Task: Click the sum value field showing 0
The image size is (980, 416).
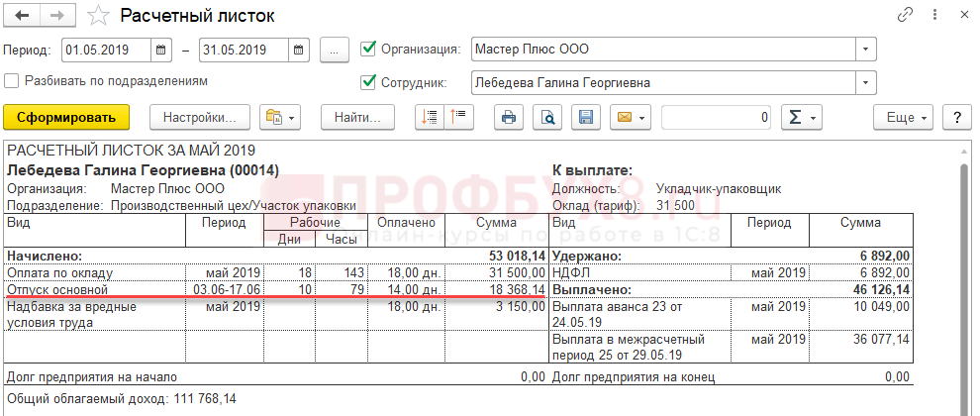Action: pyautogui.click(x=717, y=117)
